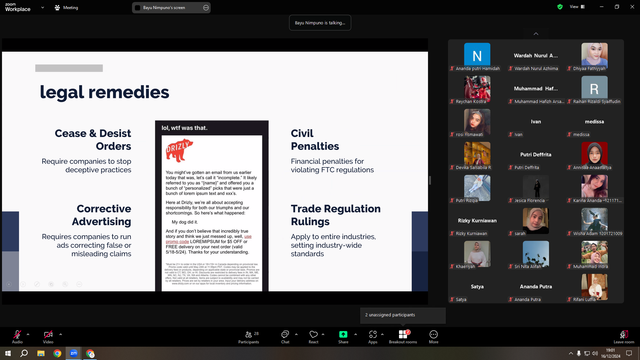Open Breakout rooms
640x360 pixels.
pyautogui.click(x=403, y=336)
